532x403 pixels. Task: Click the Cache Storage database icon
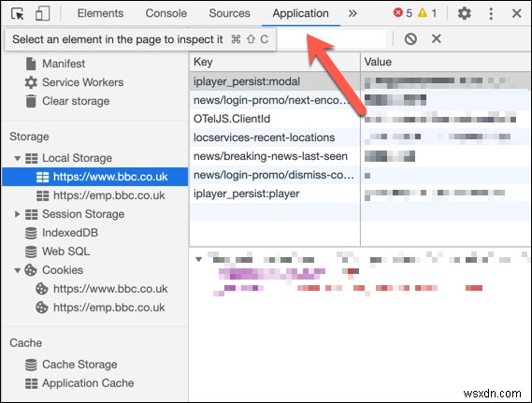31,365
